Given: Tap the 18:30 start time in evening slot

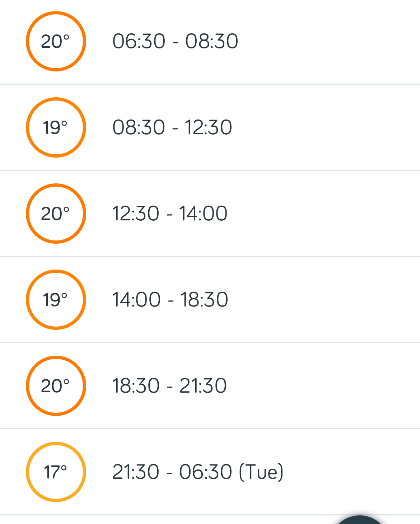Looking at the screenshot, I should click(x=136, y=386).
